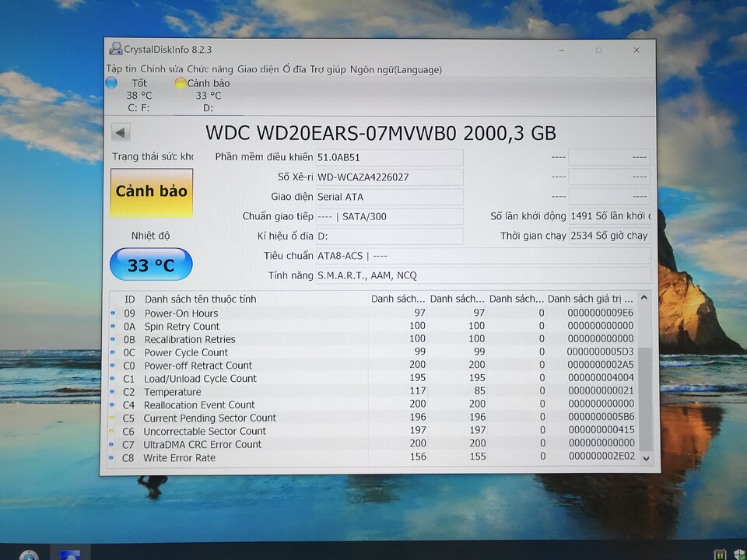Screen dimensions: 747x560
Task: Select the Power Cycle Count row
Action: click(x=373, y=352)
